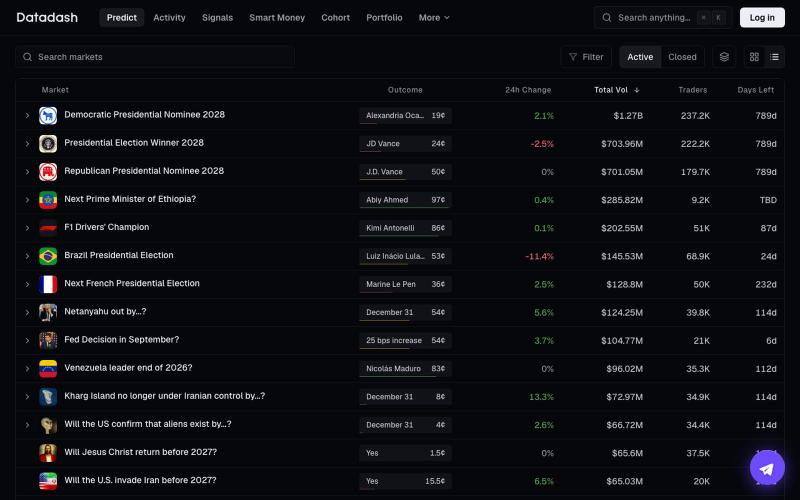Expand the F1 Drivers' Champion row
Viewport: 800px width, 500px height.
(x=27, y=228)
